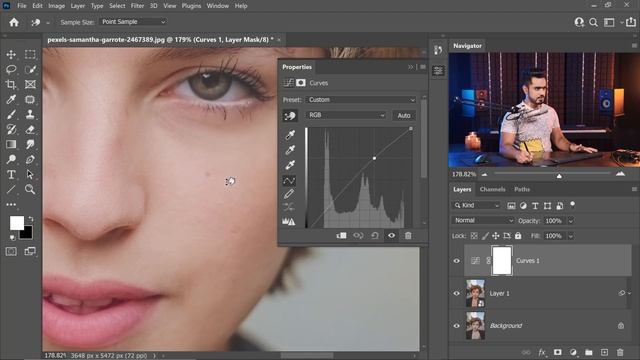Open the Sample Size dropdown
The width and height of the screenshot is (640, 360).
tap(133, 22)
